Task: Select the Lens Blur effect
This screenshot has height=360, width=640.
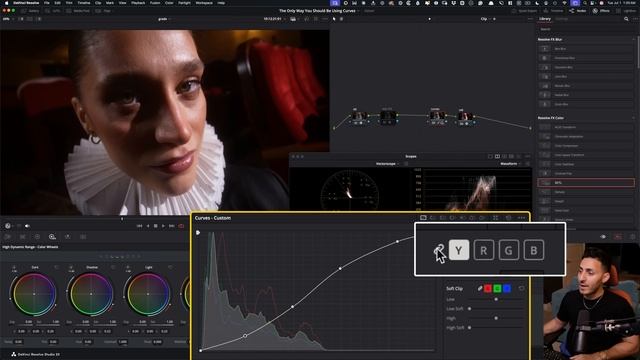Action: click(x=586, y=76)
